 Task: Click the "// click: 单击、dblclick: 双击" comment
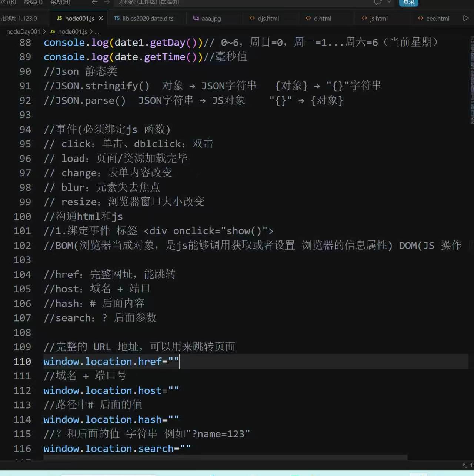click(x=128, y=144)
